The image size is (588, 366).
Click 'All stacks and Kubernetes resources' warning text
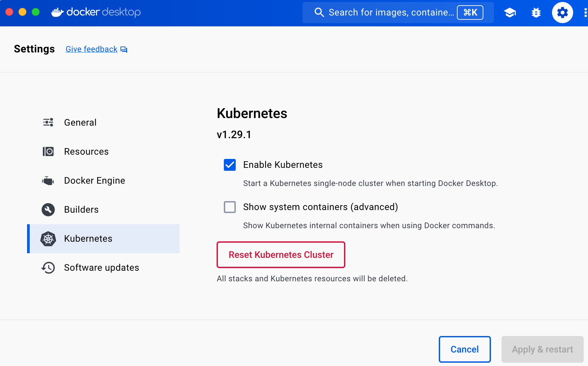coord(312,279)
